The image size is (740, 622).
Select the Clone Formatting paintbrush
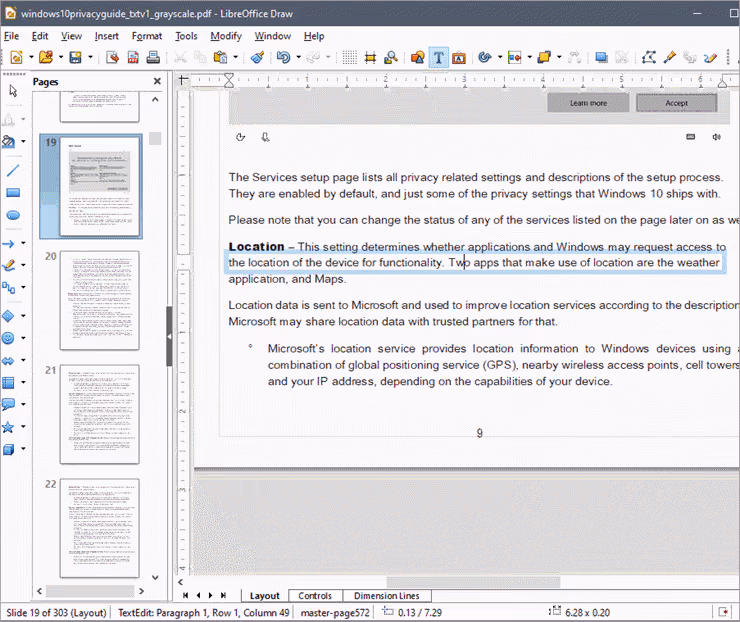point(257,58)
